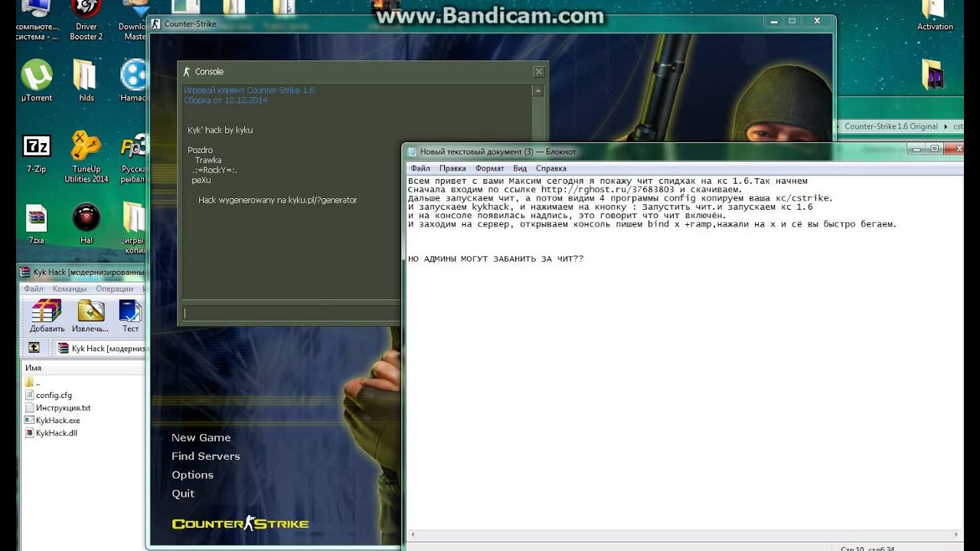Click the console command input field
The height and width of the screenshot is (551, 980).
[x=291, y=313]
